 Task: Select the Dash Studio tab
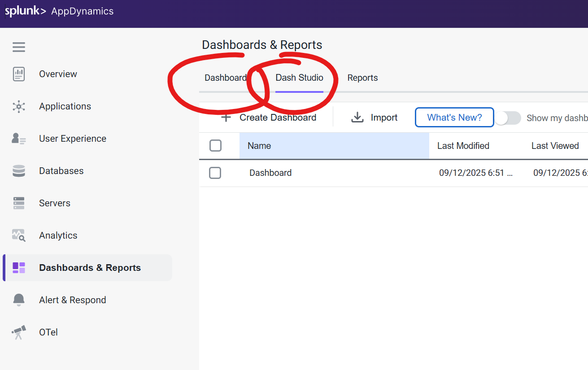tap(299, 78)
